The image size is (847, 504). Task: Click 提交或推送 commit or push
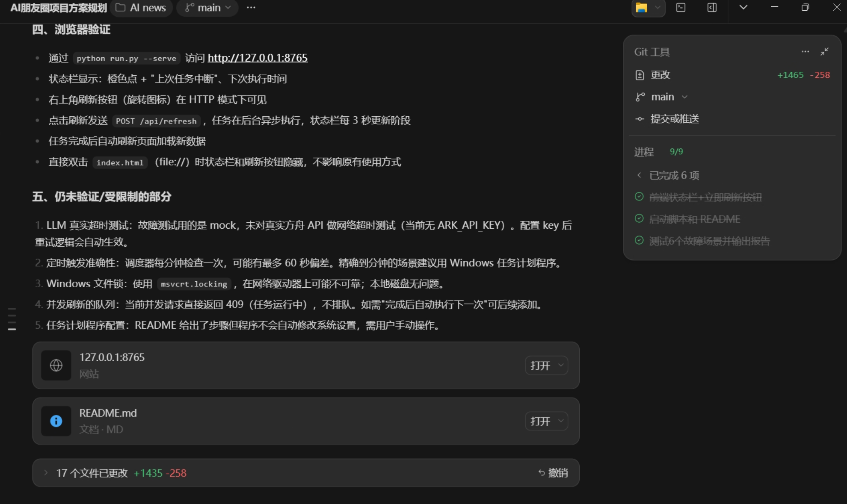(675, 119)
